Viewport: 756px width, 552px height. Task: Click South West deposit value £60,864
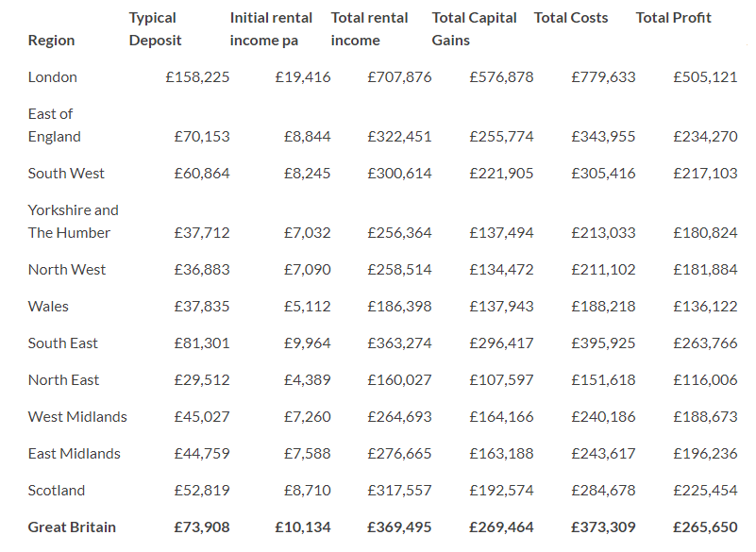coord(202,174)
